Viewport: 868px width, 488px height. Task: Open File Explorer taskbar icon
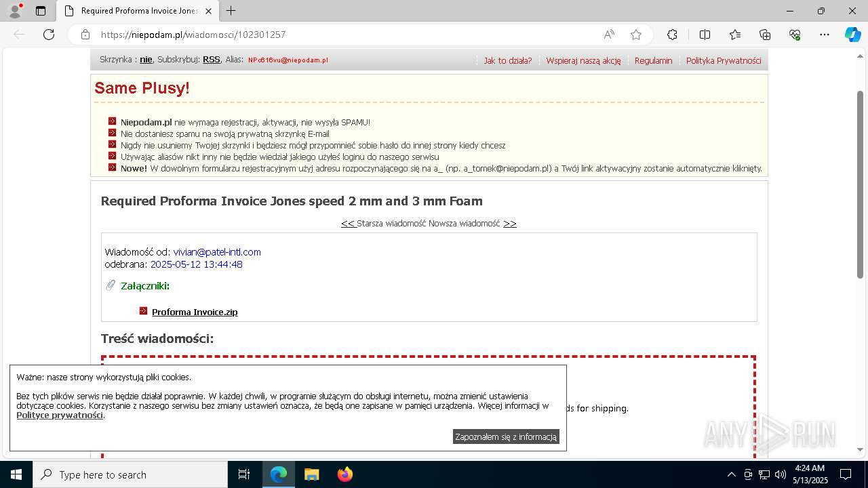click(312, 474)
